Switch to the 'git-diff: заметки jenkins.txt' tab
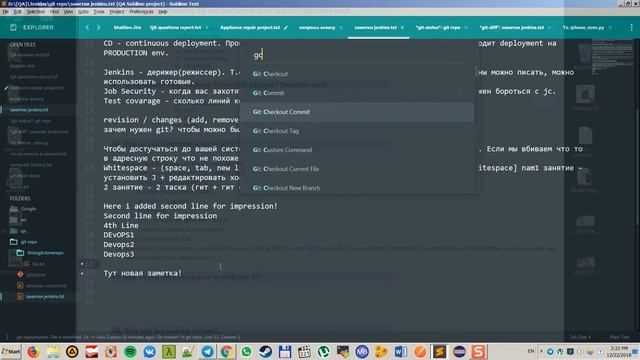This screenshot has width=640, height=360. [512, 27]
